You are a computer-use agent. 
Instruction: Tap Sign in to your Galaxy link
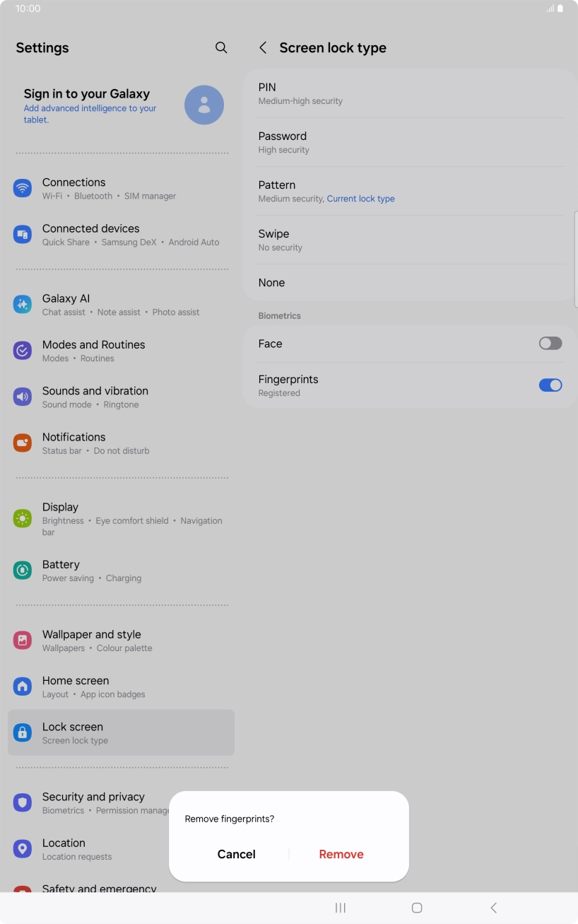(87, 93)
